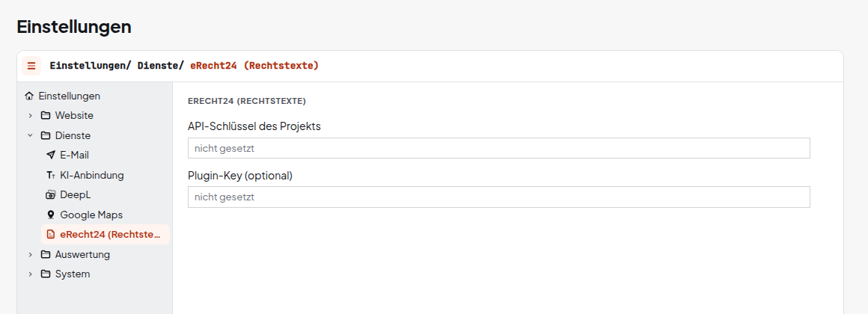Focus the Plugin-Key (optional) field
The image size is (868, 314).
click(499, 197)
